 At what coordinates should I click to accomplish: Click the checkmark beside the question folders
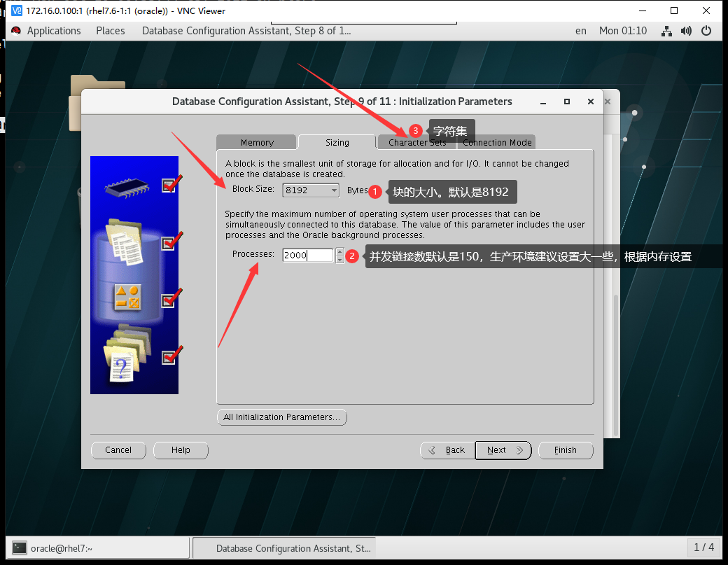pos(171,356)
